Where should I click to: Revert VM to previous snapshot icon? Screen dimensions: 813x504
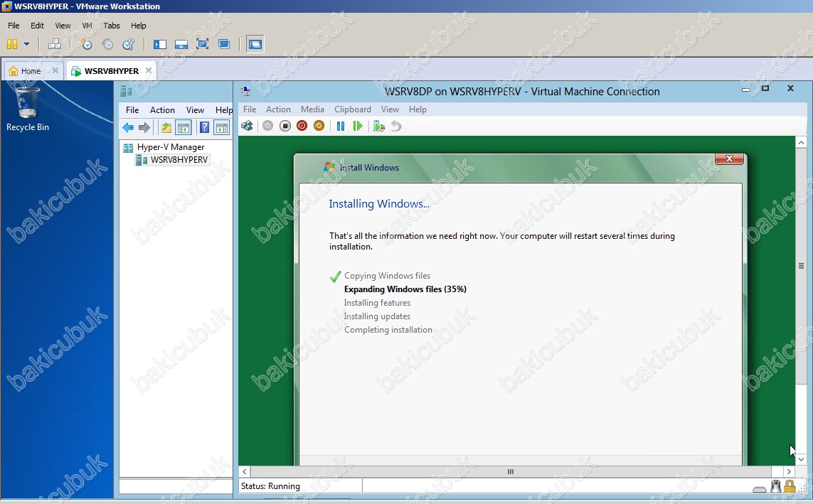(x=107, y=45)
